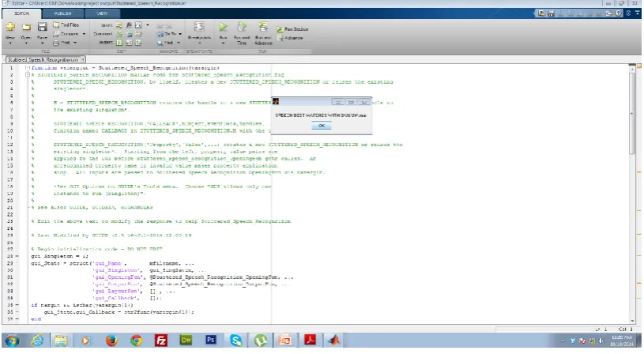Image resolution: width=644 pixels, height=354 pixels.
Task: Open the Open dropdown arrow
Action: click(x=26, y=43)
